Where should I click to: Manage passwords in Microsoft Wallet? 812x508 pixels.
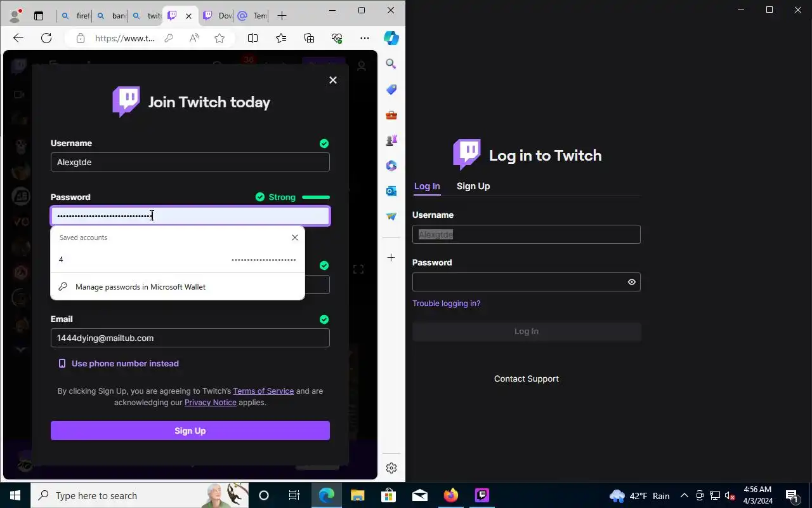coord(178,287)
